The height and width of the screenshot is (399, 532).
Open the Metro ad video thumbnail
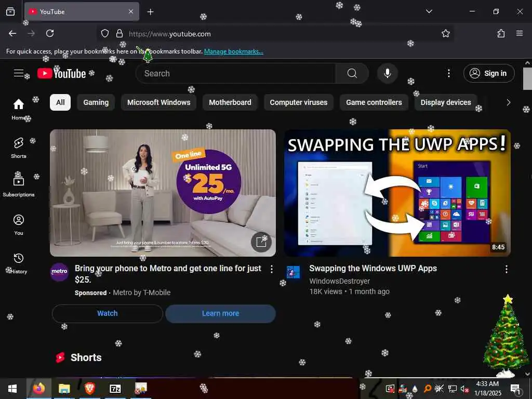click(x=163, y=193)
